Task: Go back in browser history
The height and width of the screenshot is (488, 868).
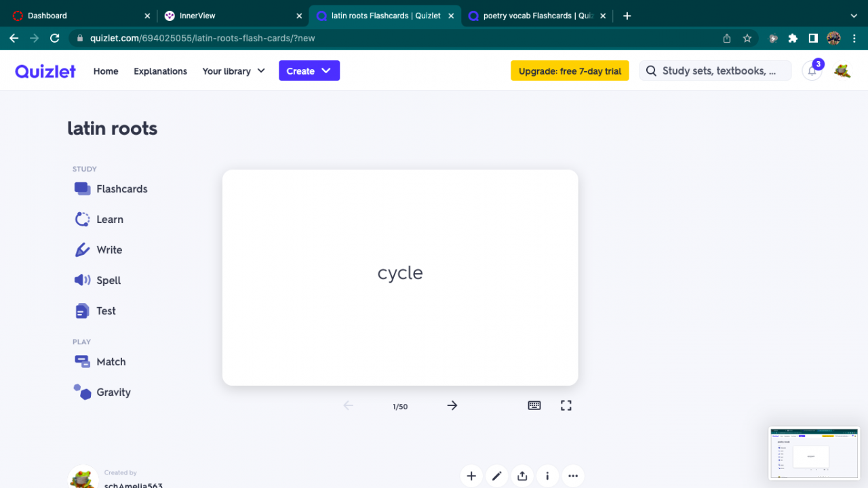Action: coord(14,39)
